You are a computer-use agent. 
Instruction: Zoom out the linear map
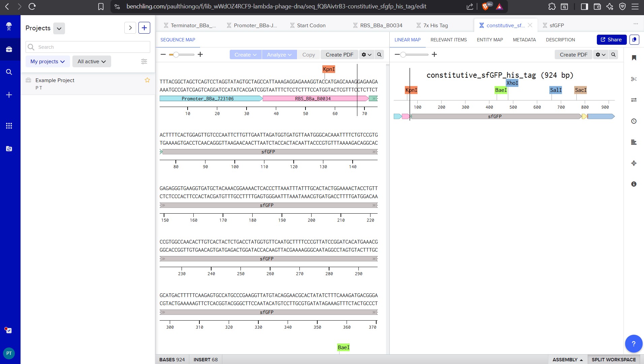(397, 54)
